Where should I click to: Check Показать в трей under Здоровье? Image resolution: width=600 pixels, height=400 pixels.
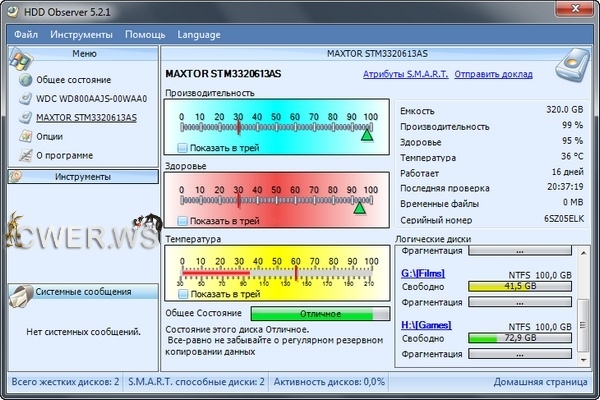[x=182, y=220]
